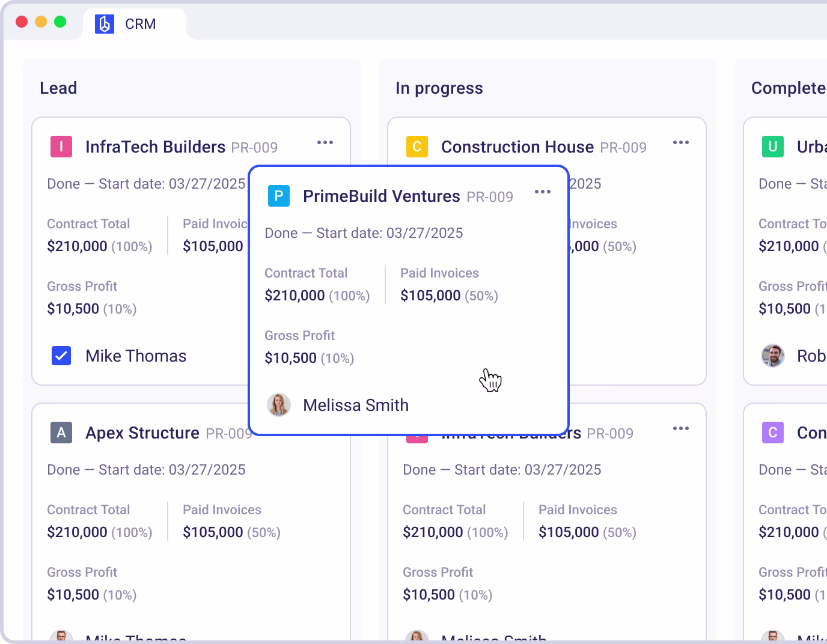The image size is (827, 644).
Task: Open InfraTech Builders project title in Lead column
Action: (155, 147)
